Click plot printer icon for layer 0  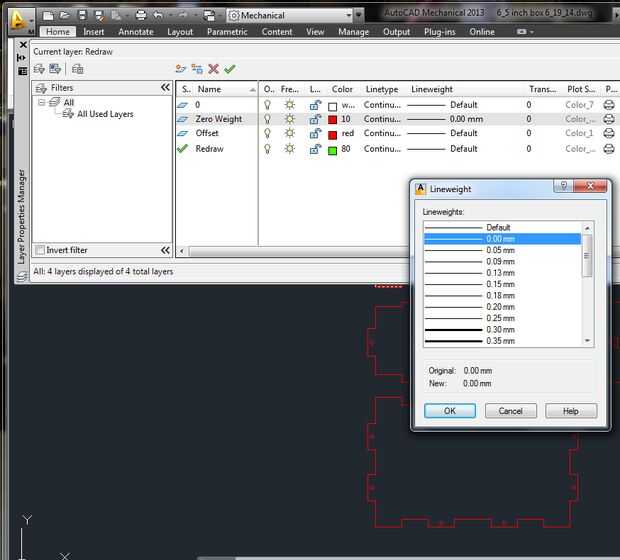pyautogui.click(x=609, y=105)
